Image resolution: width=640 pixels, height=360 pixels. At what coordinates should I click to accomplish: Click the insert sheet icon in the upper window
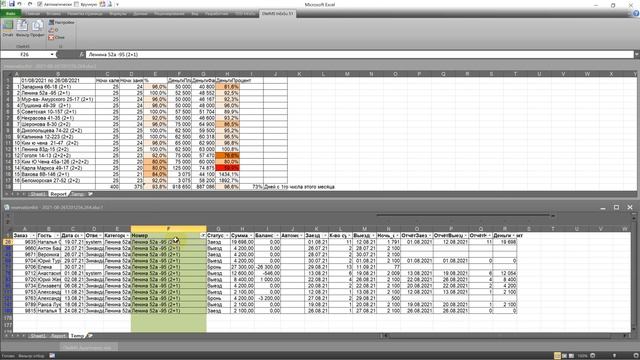tap(90, 194)
